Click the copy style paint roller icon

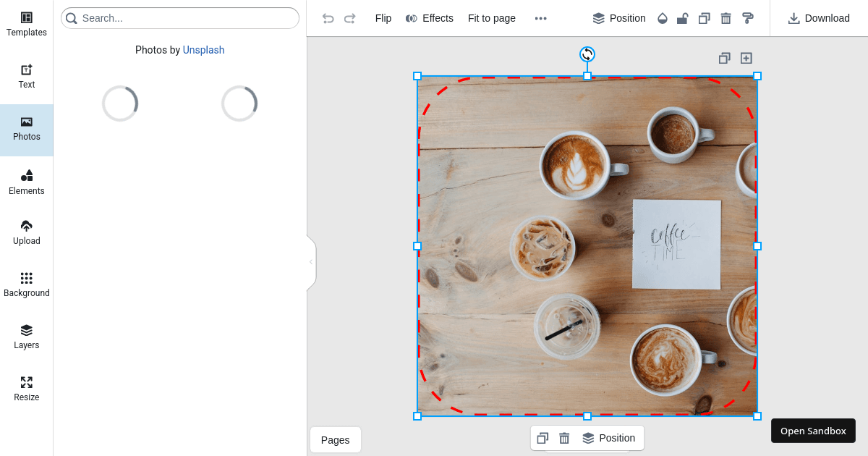pyautogui.click(x=748, y=18)
